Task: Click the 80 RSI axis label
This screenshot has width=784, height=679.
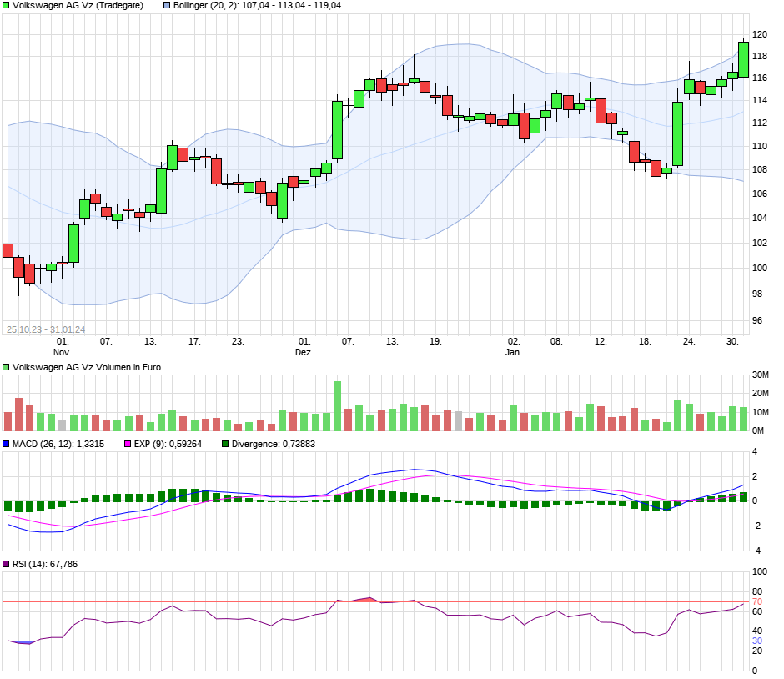Action: 757,591
